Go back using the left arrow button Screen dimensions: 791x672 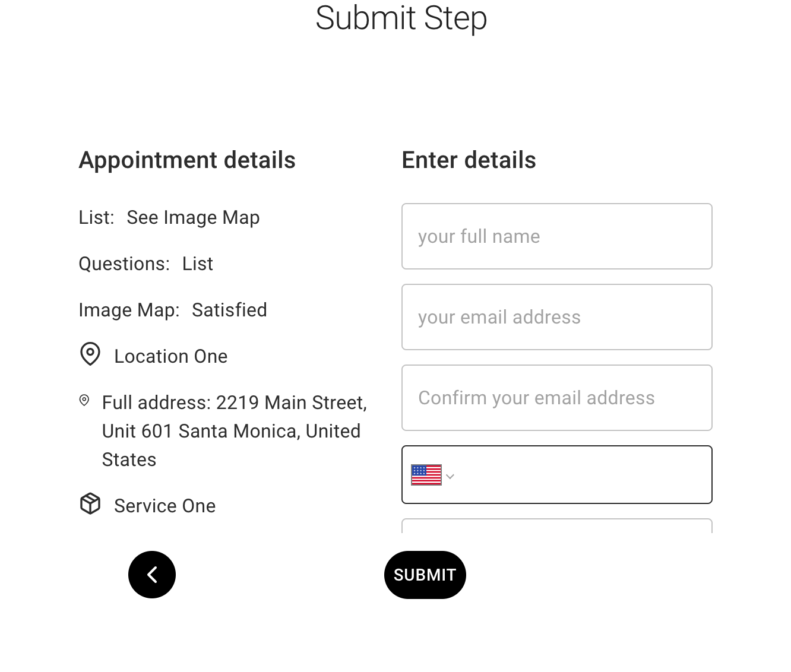pyautogui.click(x=152, y=575)
